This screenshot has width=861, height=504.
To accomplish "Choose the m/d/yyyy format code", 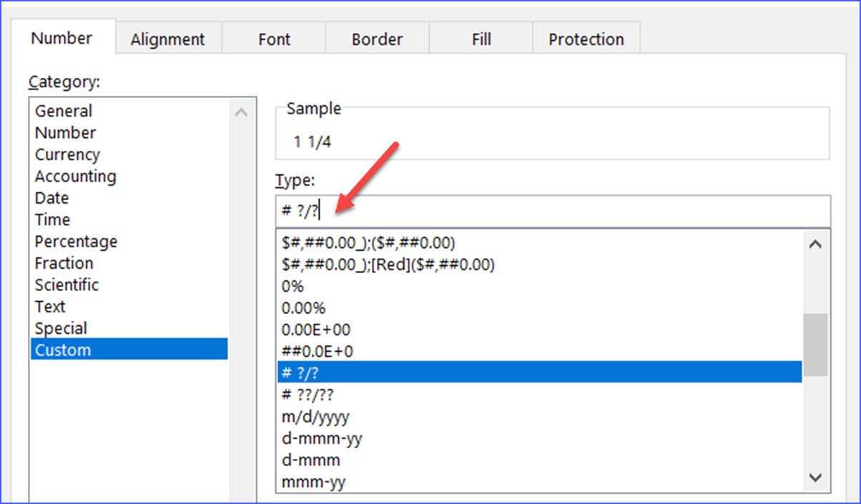I will tap(315, 416).
